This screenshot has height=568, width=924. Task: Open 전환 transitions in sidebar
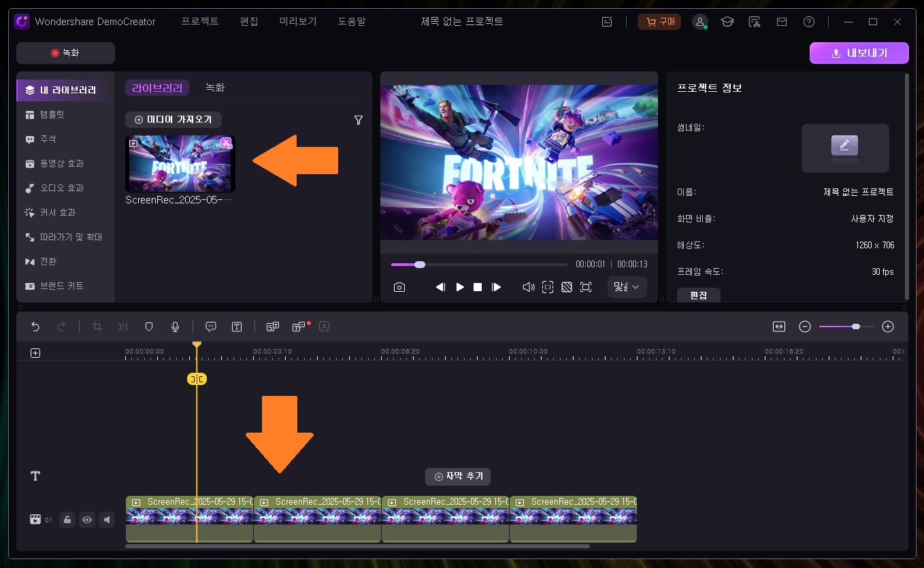pyautogui.click(x=65, y=261)
